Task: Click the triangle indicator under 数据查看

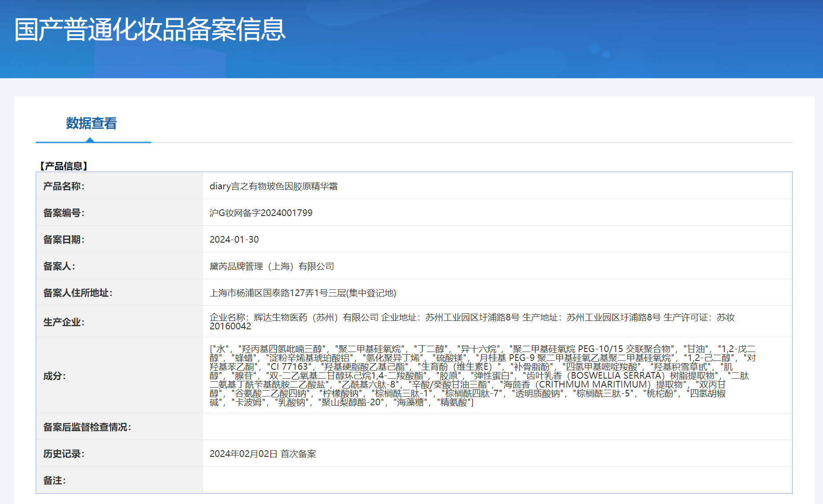Action: [x=90, y=140]
